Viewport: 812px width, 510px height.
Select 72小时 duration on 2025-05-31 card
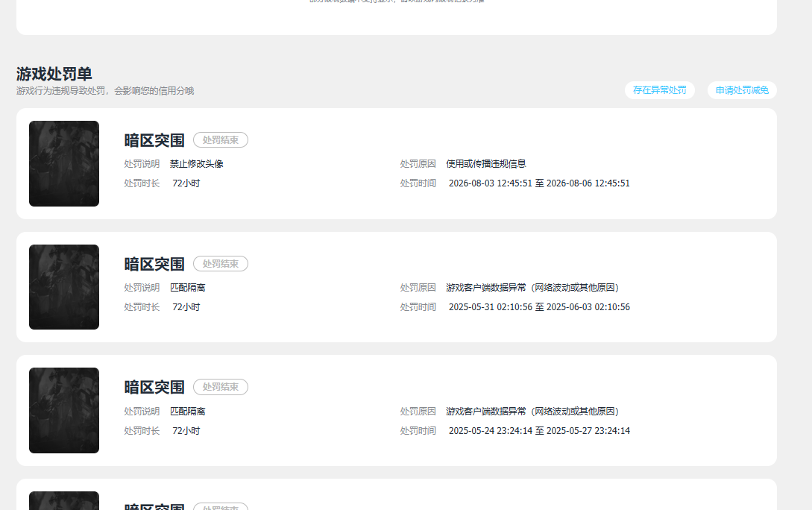coord(186,307)
